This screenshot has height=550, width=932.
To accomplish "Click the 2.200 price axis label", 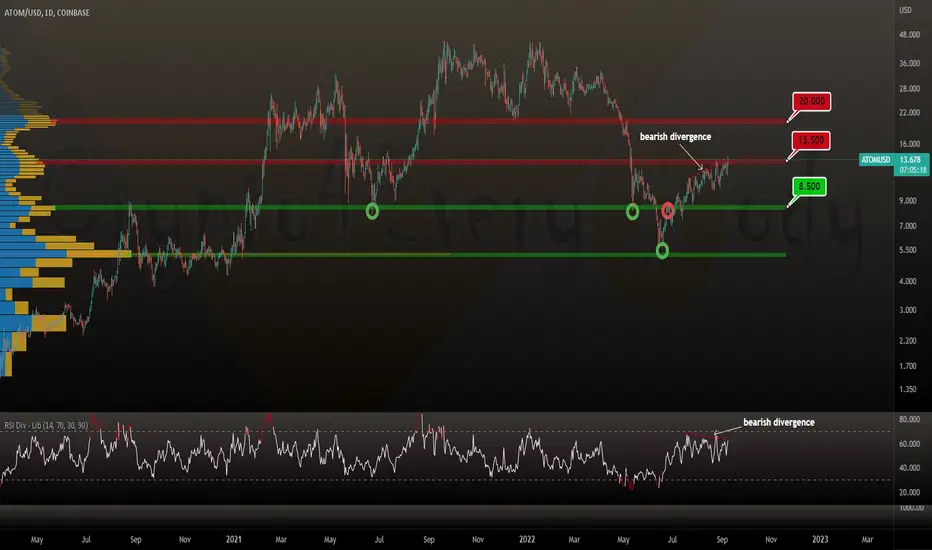I will 908,341.
